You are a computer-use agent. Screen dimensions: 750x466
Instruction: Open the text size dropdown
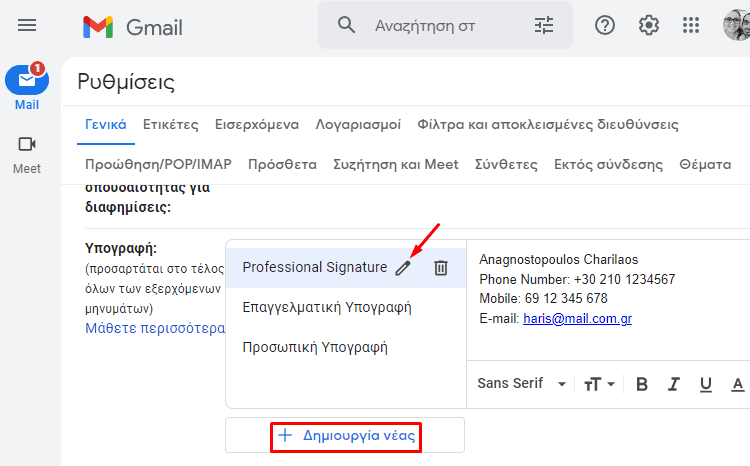tap(599, 384)
